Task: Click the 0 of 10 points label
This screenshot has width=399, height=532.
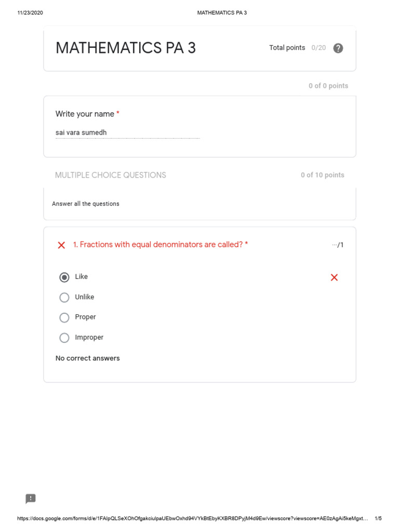Action: pos(322,175)
